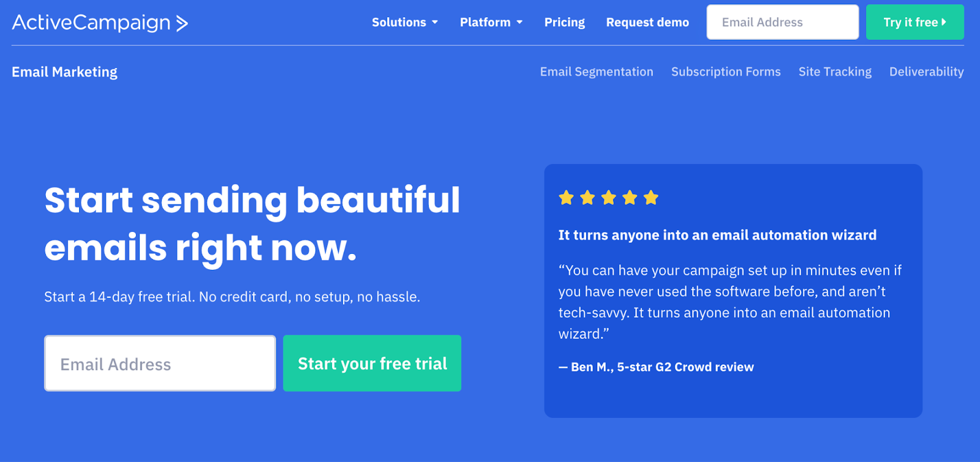Viewport: 980px width, 462px height.
Task: Click the Start your free trial button
Action: point(371,363)
